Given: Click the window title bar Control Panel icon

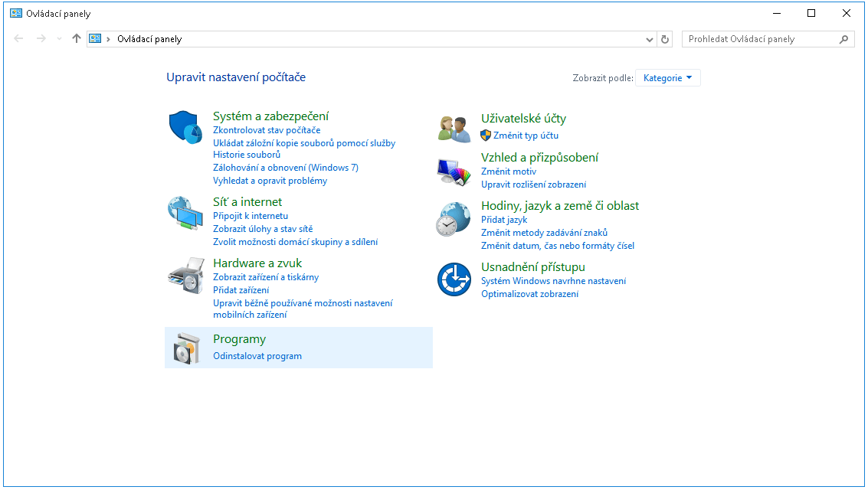Looking at the screenshot, I should [x=16, y=13].
